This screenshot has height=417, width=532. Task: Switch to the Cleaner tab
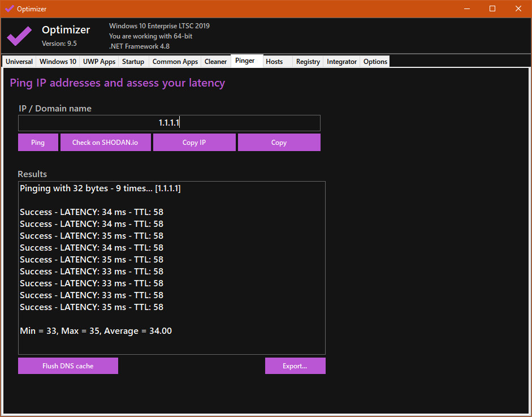[x=215, y=62]
